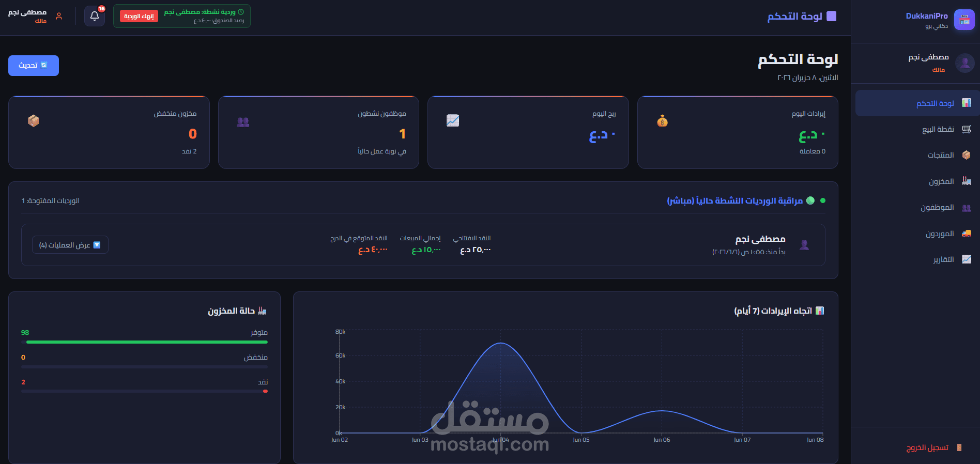Click the DukkaniPro store logo icon
The width and height of the screenshot is (980, 464).
click(x=964, y=20)
